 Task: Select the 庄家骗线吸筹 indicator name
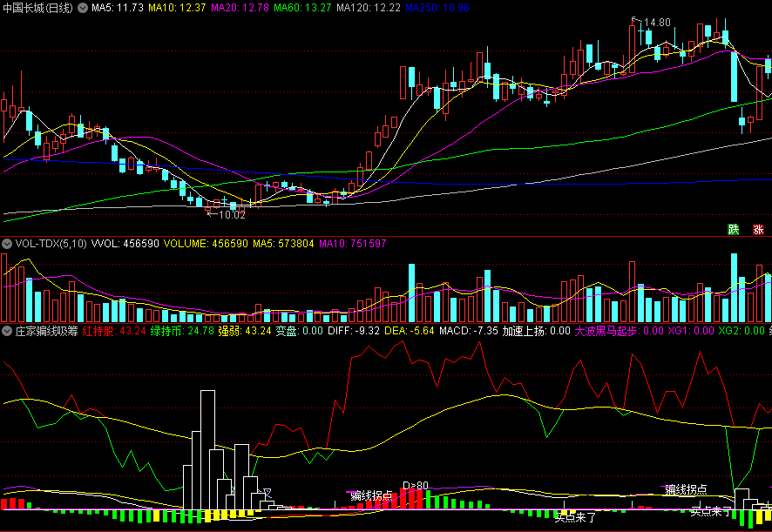pyautogui.click(x=46, y=331)
